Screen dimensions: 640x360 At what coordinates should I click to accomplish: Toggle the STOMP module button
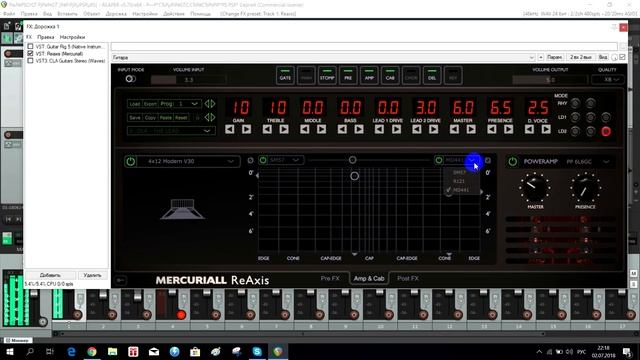tap(327, 76)
